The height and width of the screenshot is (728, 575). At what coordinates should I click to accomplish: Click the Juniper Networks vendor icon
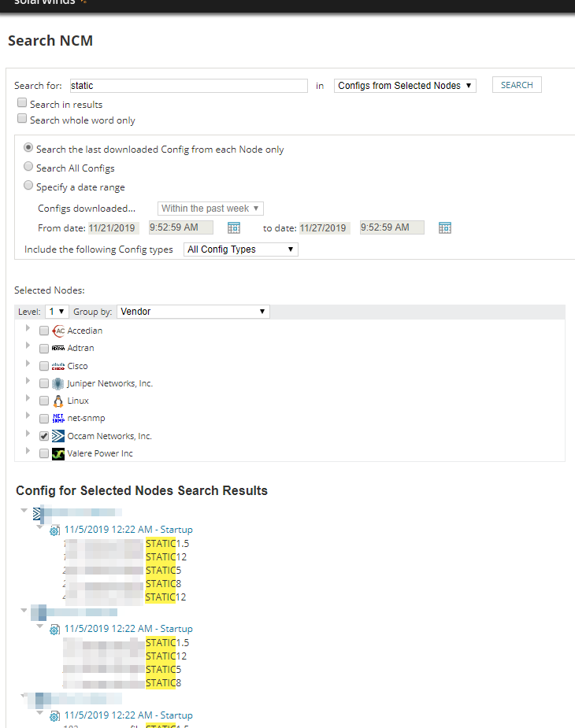tap(57, 383)
